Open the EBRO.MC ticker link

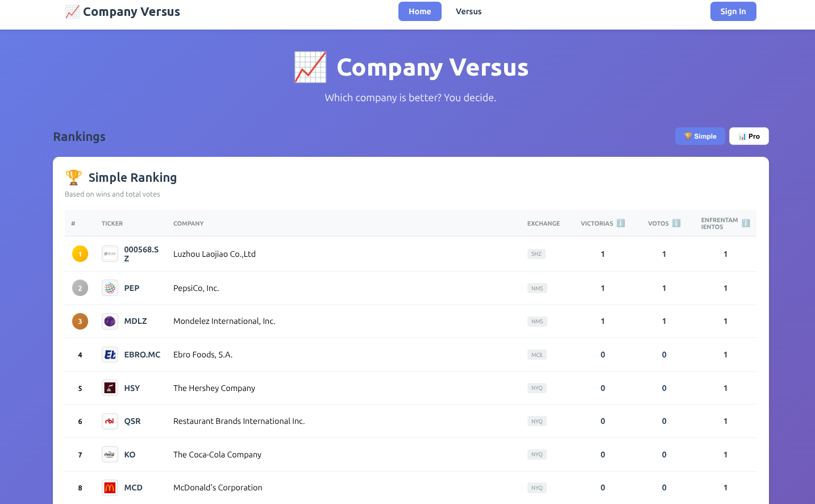[x=142, y=354]
